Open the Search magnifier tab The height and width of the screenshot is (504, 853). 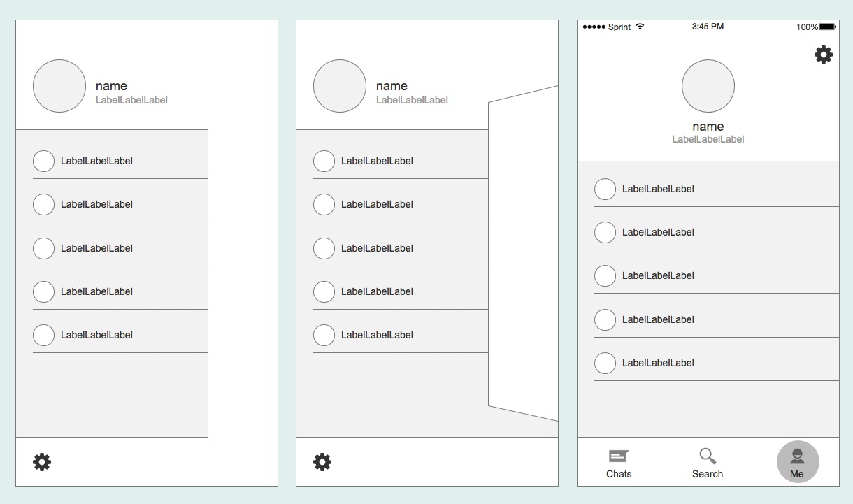[x=708, y=457]
